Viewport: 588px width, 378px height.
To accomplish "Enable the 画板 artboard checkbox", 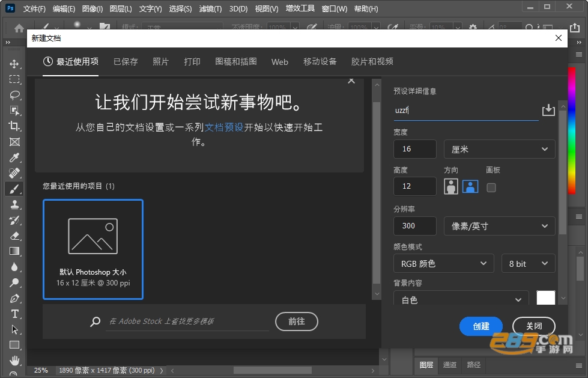I will coord(491,187).
